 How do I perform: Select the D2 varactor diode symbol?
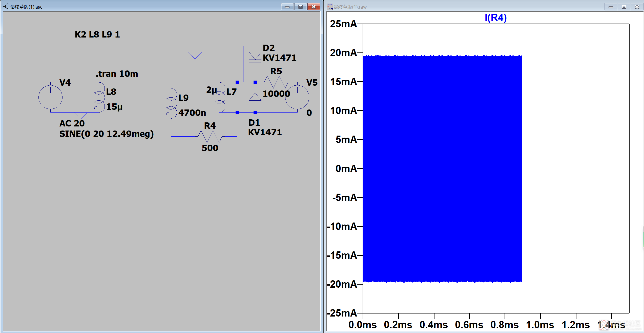[255, 58]
